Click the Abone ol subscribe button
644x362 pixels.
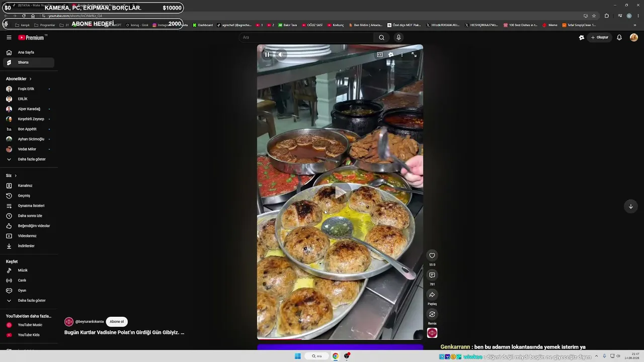pos(117,322)
